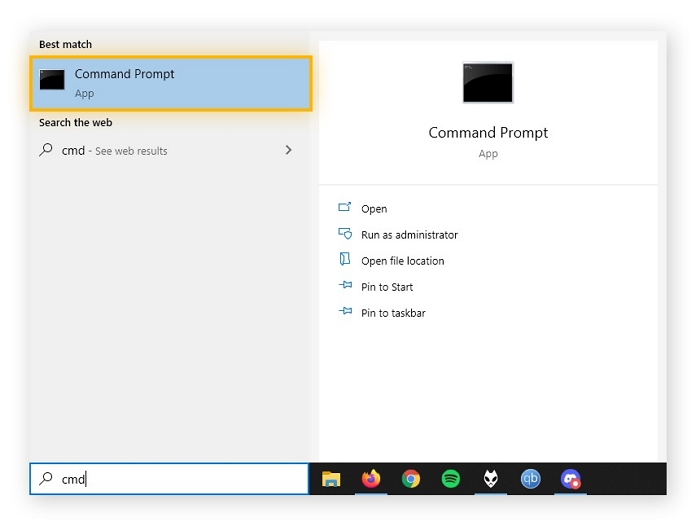This screenshot has width=700, height=526.
Task: Select the Command Prompt best match result
Action: [171, 83]
